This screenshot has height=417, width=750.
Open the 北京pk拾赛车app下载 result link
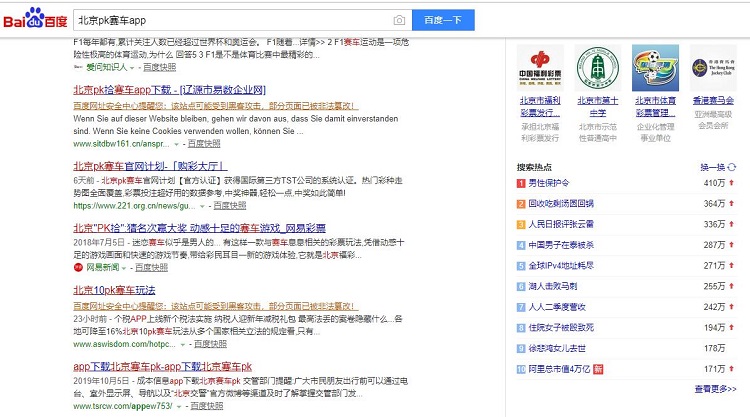coord(169,90)
